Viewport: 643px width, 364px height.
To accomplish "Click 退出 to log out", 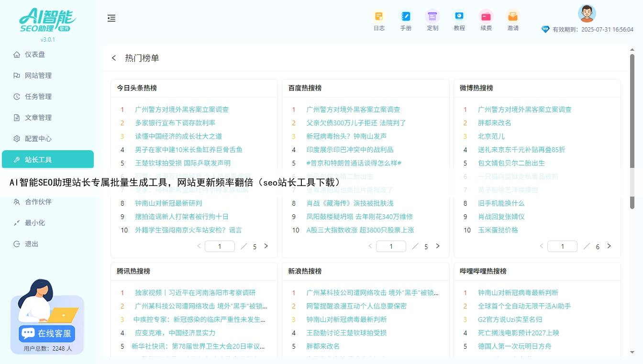I will click(31, 244).
